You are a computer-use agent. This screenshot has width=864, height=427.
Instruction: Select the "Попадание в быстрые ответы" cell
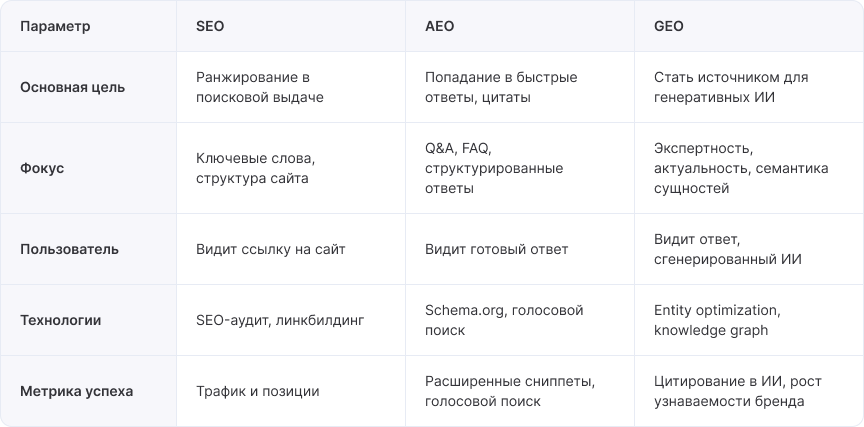pos(501,87)
